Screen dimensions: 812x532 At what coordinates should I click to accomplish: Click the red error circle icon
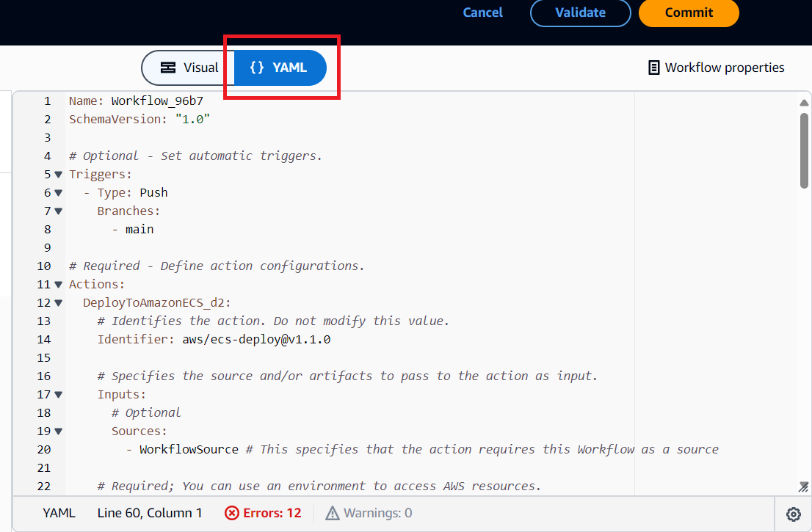tap(231, 513)
